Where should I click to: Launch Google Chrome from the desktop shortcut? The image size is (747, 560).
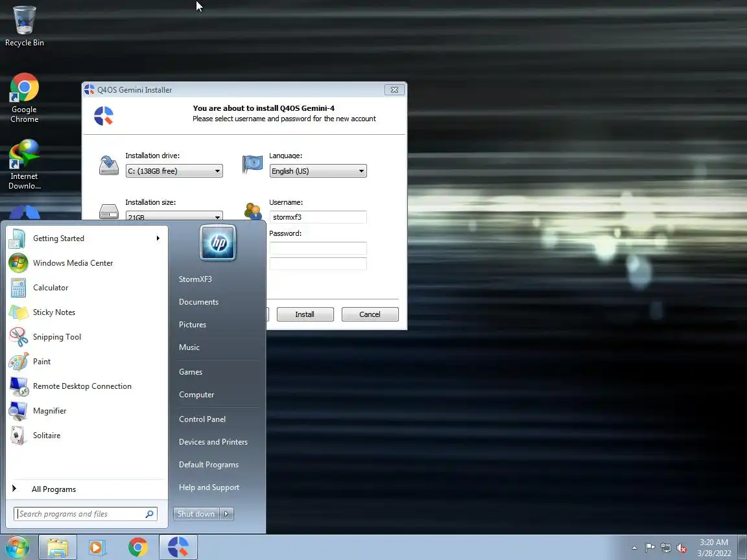24,98
